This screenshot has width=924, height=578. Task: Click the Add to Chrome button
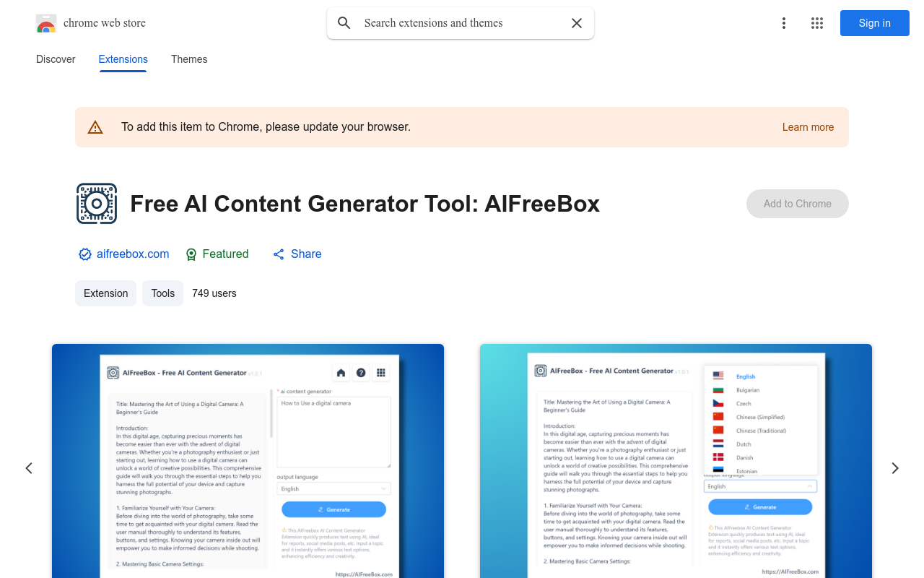point(798,204)
